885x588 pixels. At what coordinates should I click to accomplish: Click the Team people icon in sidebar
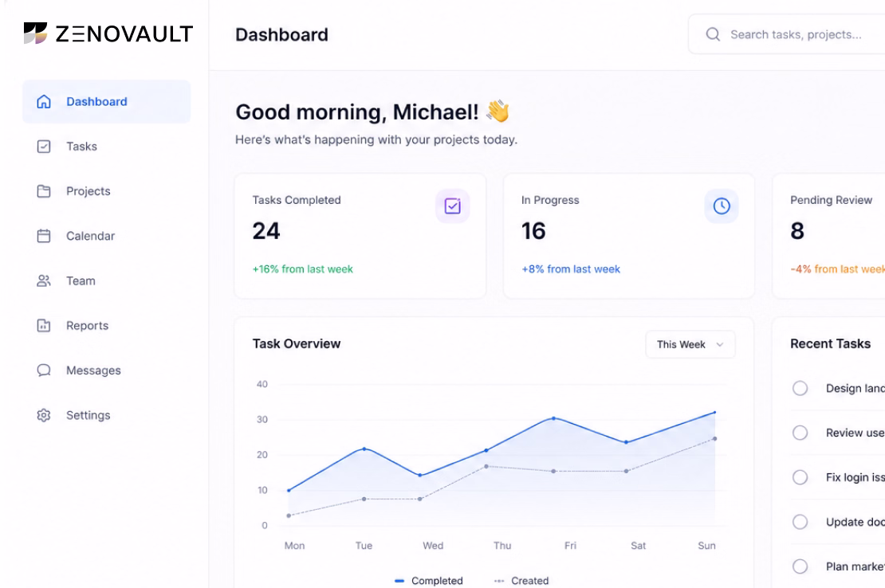tap(44, 280)
